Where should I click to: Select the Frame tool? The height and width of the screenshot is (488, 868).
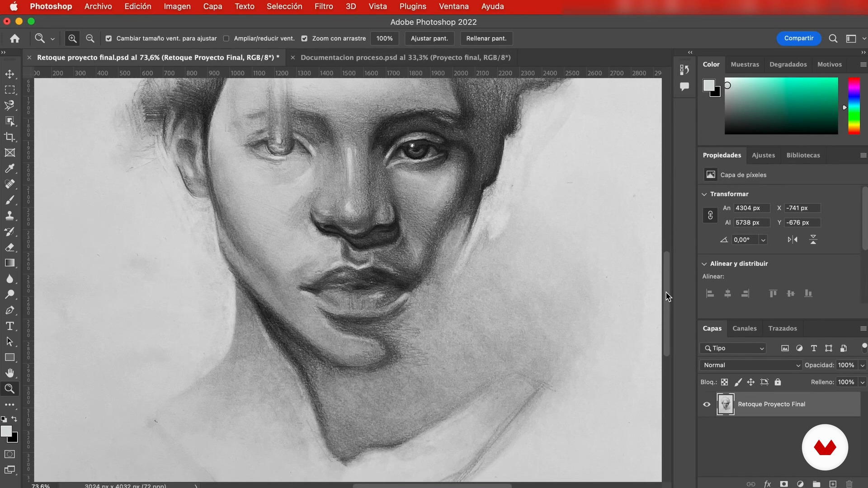pos(9,153)
